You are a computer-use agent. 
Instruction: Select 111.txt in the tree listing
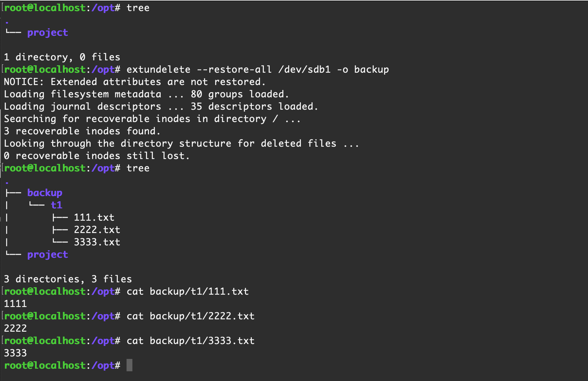(94, 217)
